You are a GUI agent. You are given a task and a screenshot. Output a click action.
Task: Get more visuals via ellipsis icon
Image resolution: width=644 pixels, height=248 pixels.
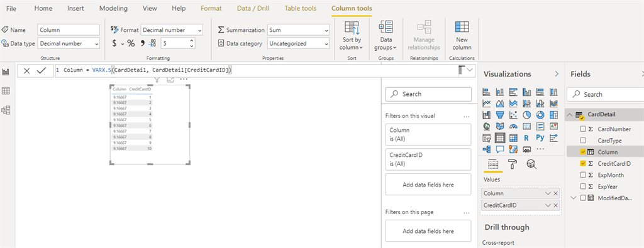point(540,149)
